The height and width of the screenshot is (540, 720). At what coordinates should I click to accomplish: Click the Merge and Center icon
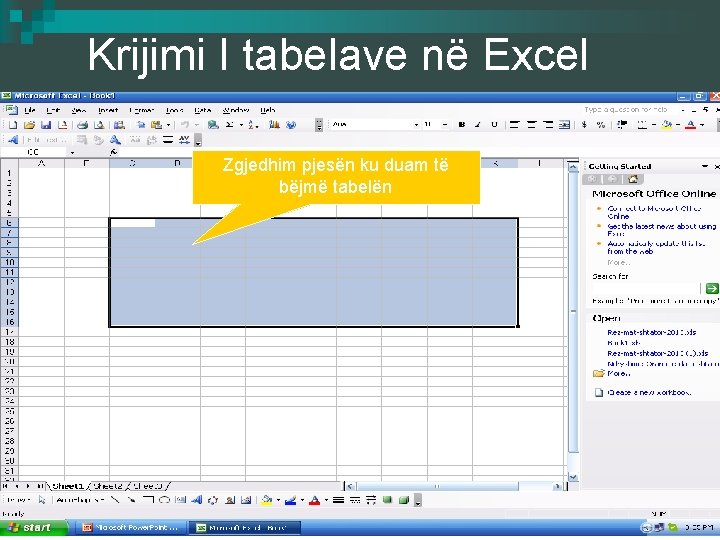pyautogui.click(x=564, y=124)
